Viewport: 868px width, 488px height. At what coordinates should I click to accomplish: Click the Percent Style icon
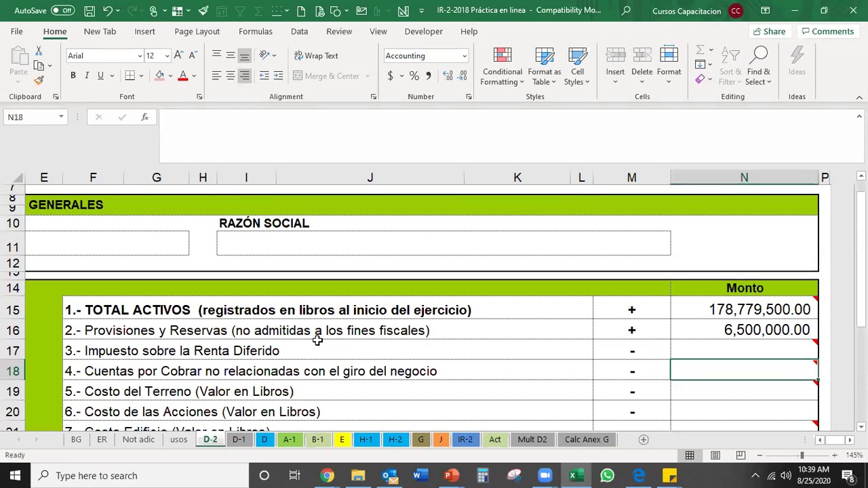(414, 76)
